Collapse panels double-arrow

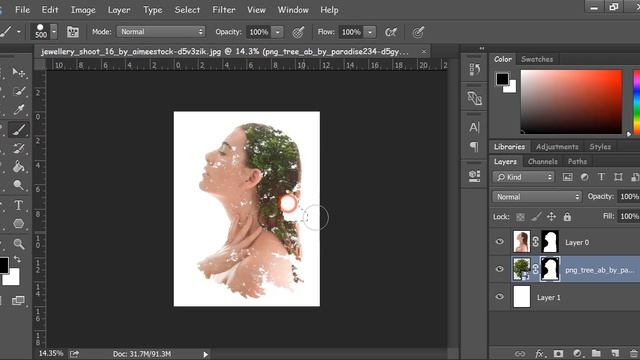click(x=482, y=48)
